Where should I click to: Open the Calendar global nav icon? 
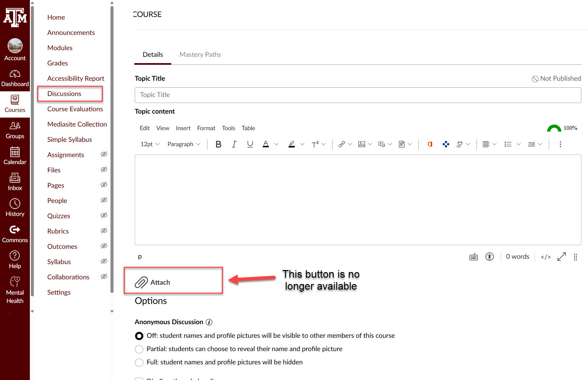click(15, 156)
